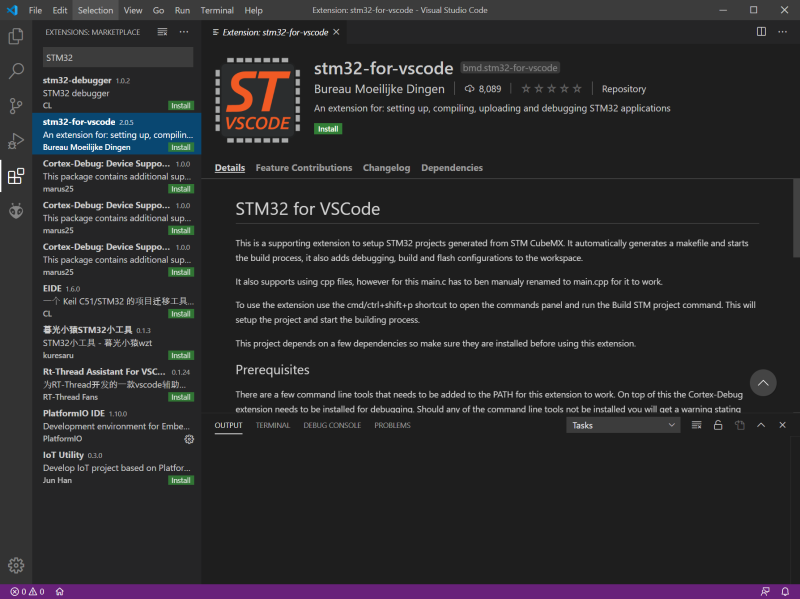Switch to the Feature Contributions tab

[x=303, y=167]
